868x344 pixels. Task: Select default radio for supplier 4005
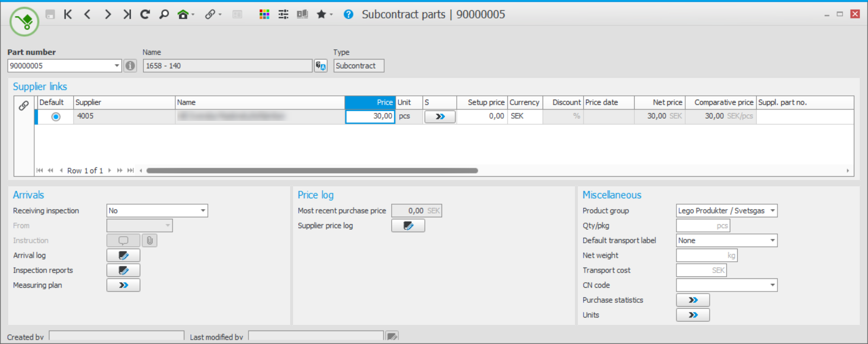tap(55, 116)
